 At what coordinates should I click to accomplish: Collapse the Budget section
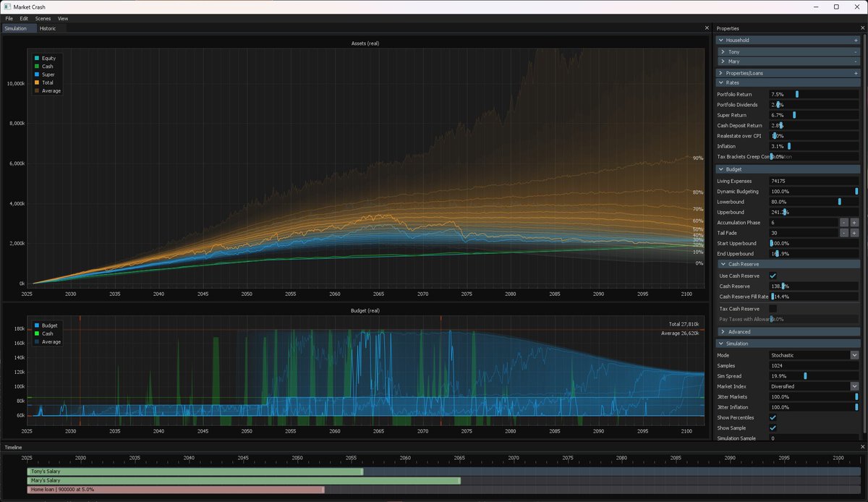point(721,169)
